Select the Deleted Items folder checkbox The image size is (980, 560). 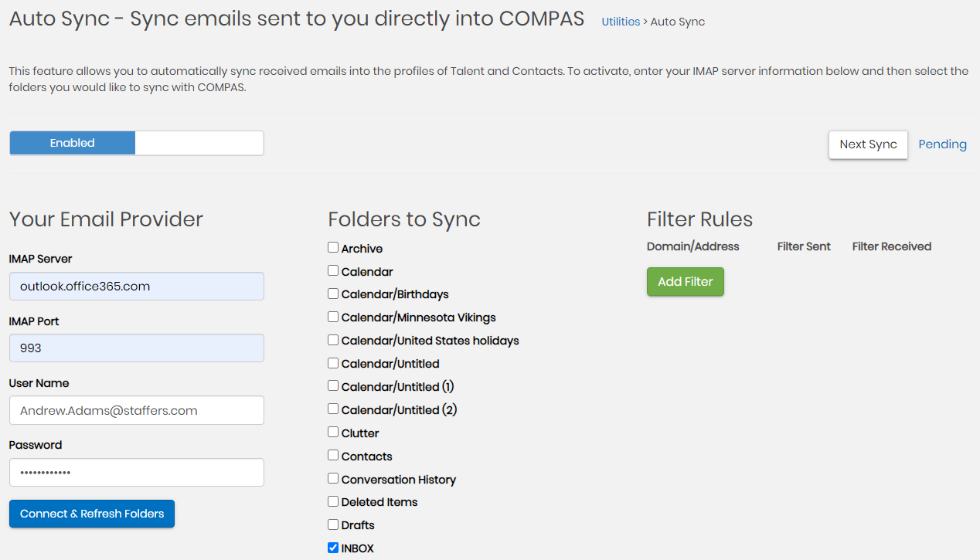(x=333, y=501)
